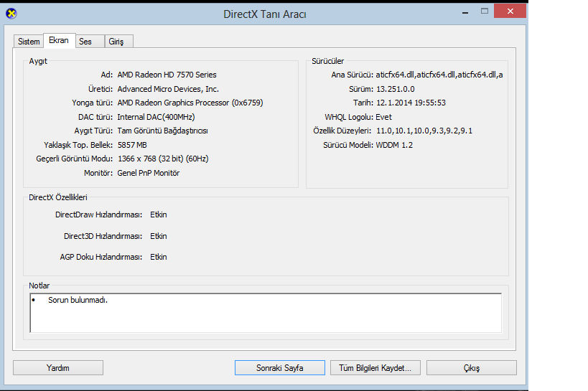Click the date '12.1.2014 19:55:53'
This screenshot has width=588, height=391.
click(x=411, y=103)
